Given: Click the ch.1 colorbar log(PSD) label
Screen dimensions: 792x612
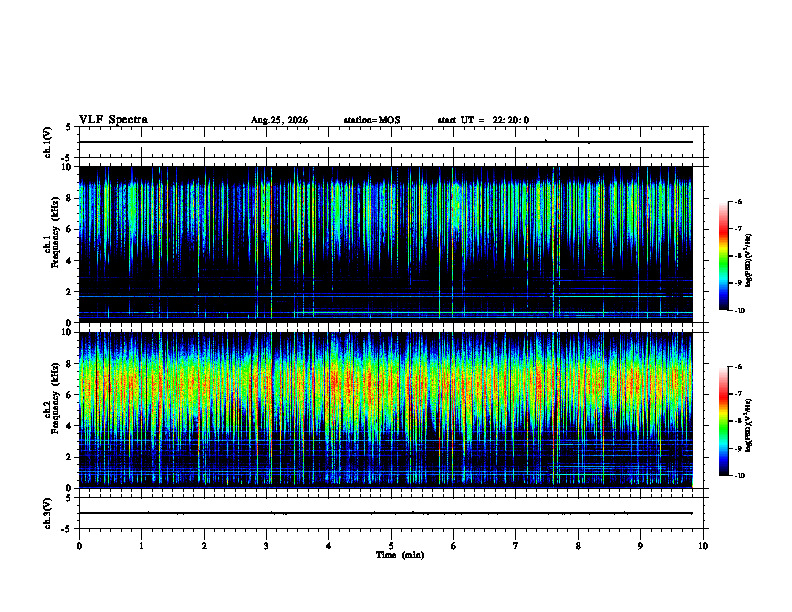Looking at the screenshot, I should [749, 260].
